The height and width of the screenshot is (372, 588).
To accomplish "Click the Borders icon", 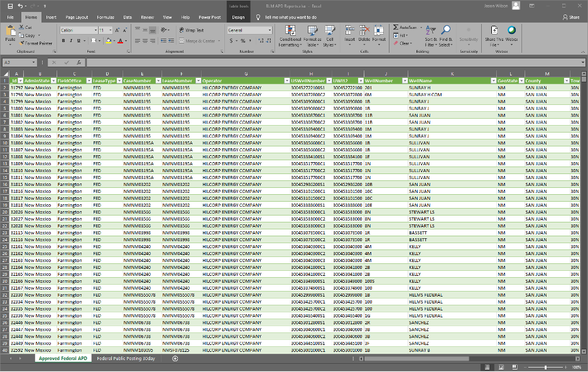I will (94, 40).
